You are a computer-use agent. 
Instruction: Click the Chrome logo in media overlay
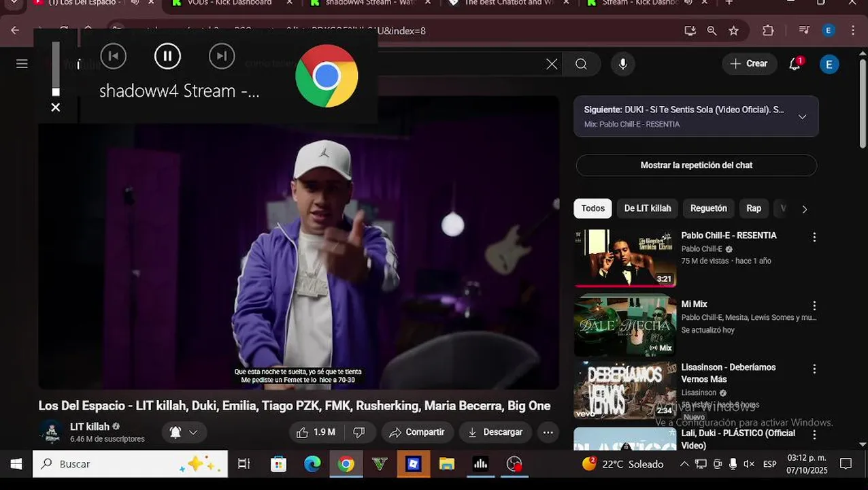[x=327, y=76]
